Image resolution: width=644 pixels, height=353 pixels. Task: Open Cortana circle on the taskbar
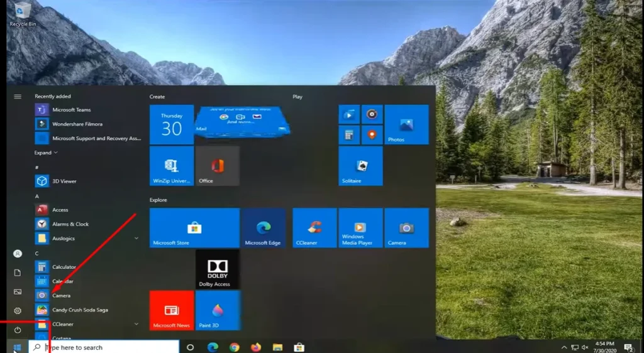coord(190,347)
